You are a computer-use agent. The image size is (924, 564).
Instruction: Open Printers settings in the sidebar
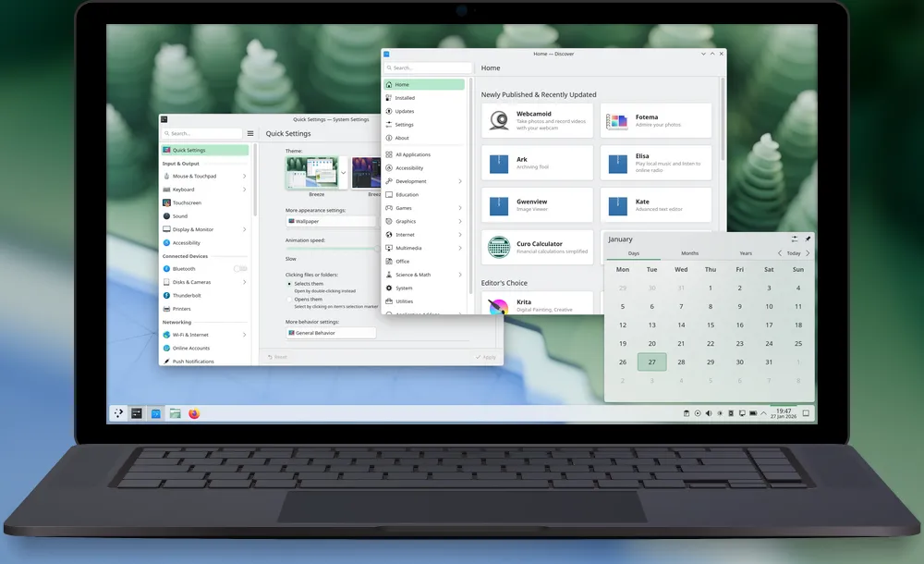tap(185, 309)
